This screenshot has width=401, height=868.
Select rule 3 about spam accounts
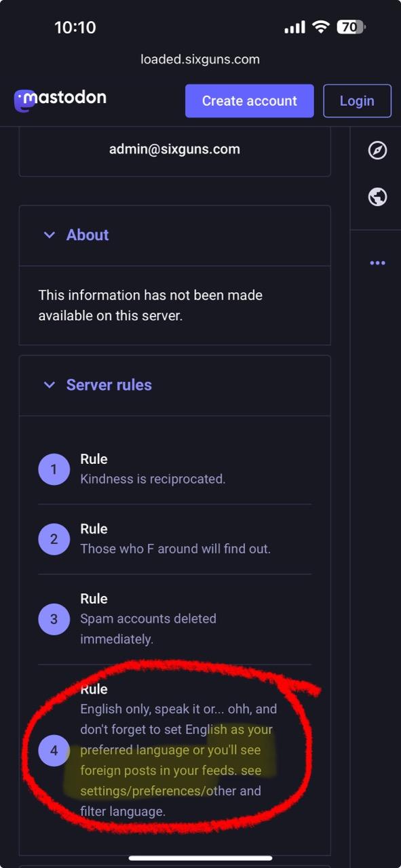click(175, 619)
